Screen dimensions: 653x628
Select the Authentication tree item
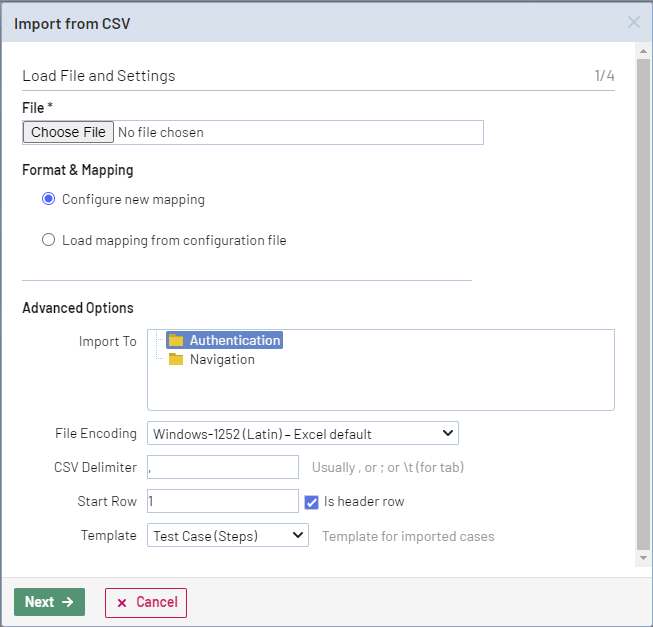[x=235, y=340]
